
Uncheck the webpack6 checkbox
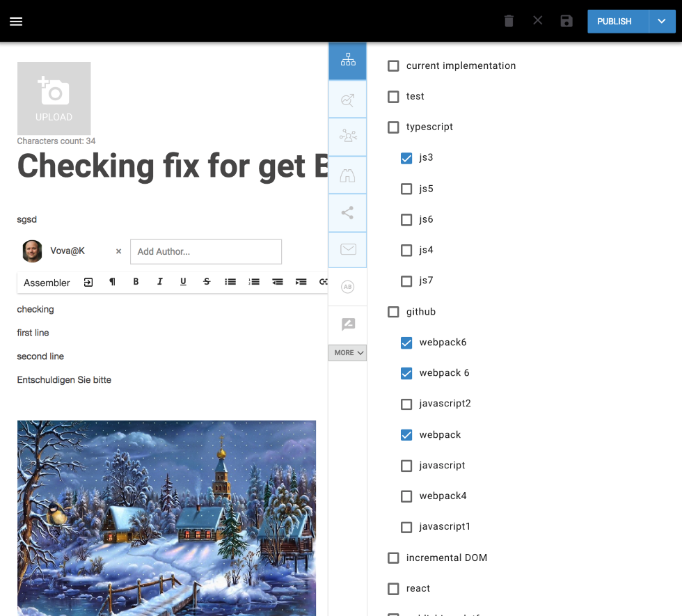pyautogui.click(x=406, y=342)
